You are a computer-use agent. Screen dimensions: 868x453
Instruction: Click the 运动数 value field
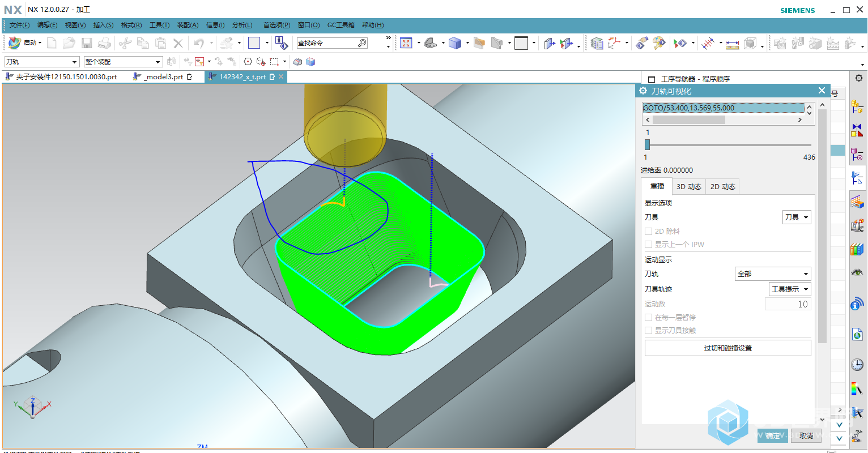coord(788,304)
